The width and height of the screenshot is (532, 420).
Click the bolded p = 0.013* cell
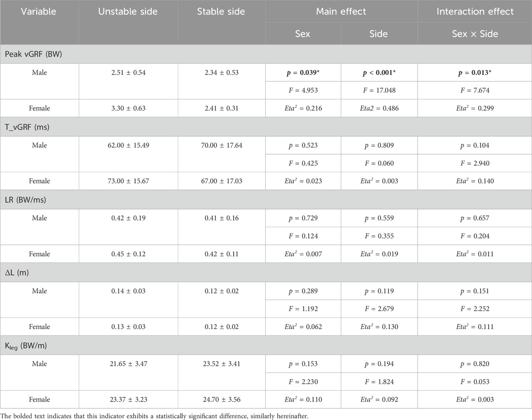coord(475,72)
